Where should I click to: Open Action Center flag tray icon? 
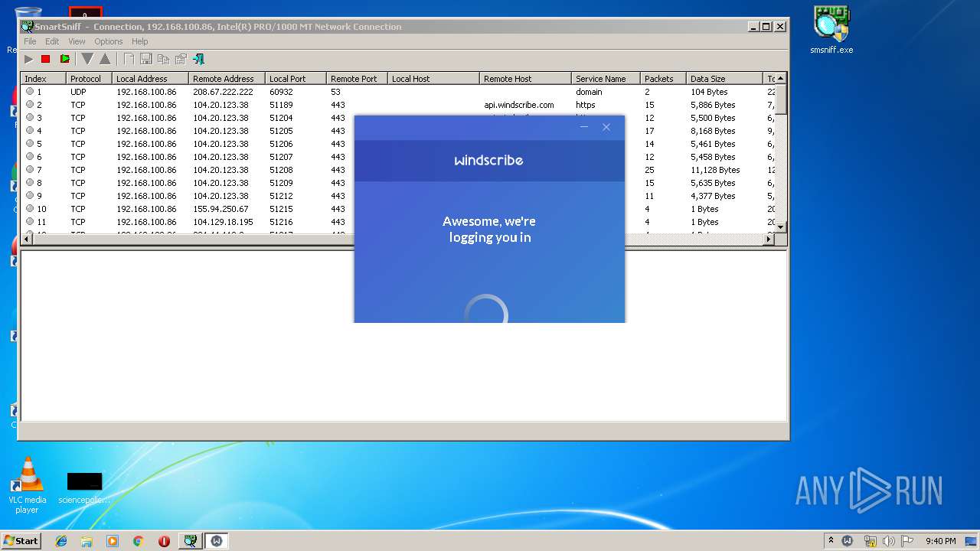click(907, 541)
